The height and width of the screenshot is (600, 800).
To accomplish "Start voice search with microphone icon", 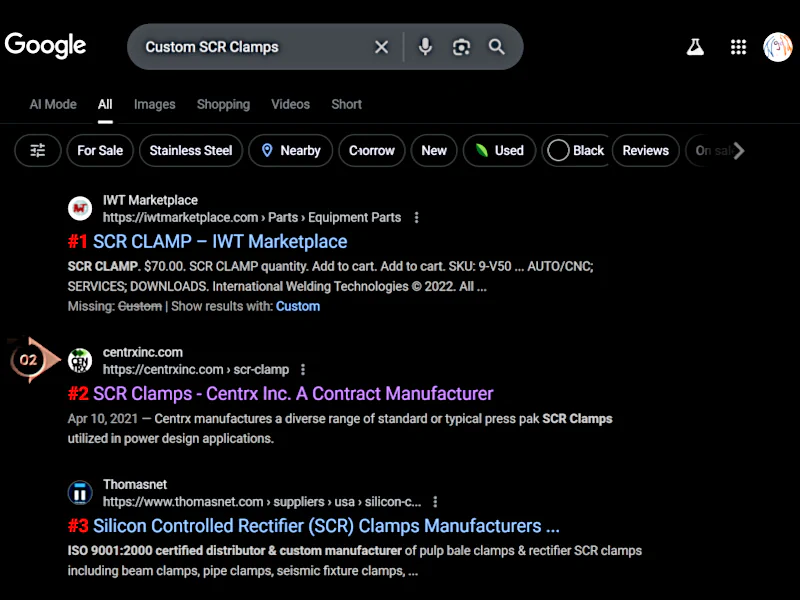I will (x=425, y=47).
